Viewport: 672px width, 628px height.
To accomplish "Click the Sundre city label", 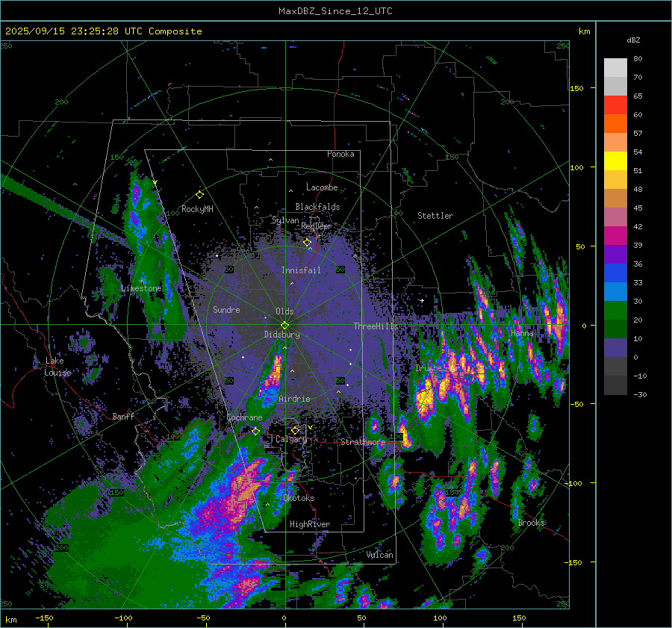I will 226,309.
